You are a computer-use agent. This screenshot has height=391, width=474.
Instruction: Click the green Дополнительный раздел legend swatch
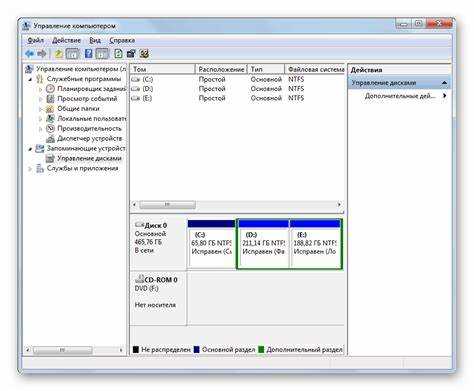(261, 350)
